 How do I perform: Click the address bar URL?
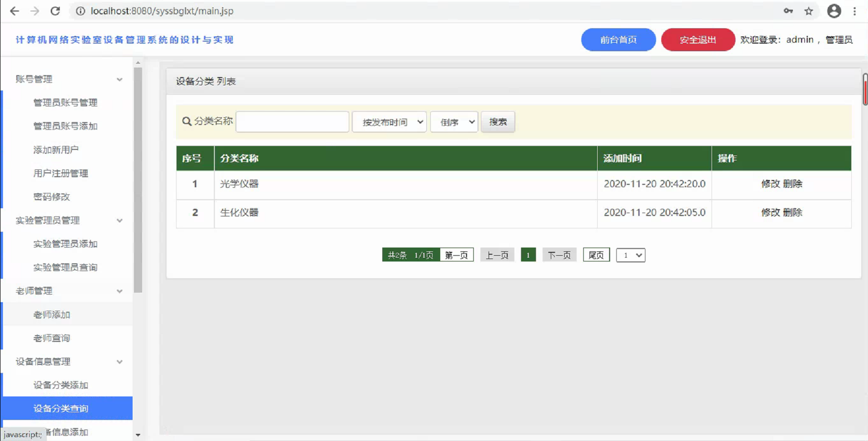point(162,11)
